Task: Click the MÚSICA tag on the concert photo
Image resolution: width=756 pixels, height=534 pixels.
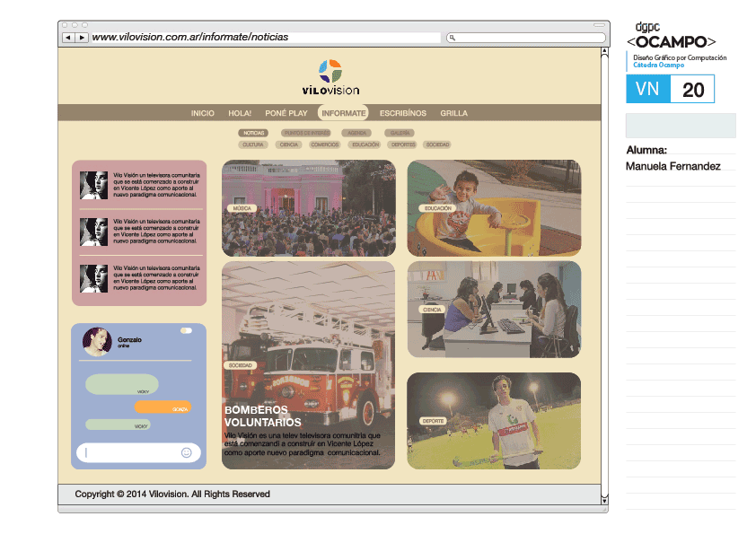Action: 242,208
